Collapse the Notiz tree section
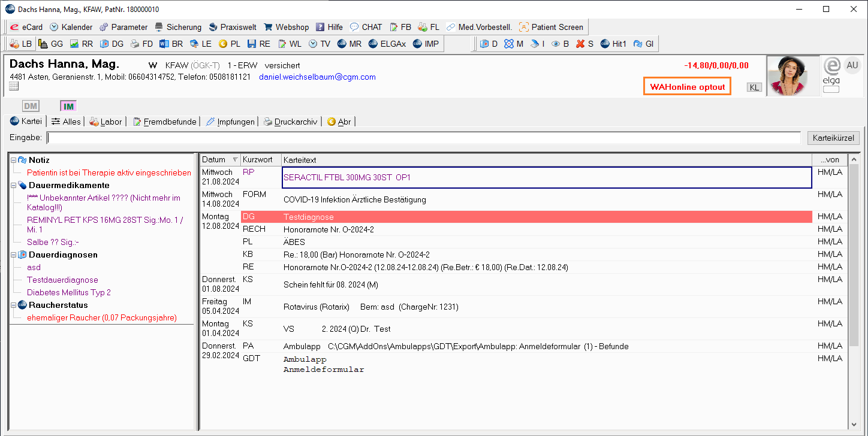The image size is (868, 436). pos(14,161)
